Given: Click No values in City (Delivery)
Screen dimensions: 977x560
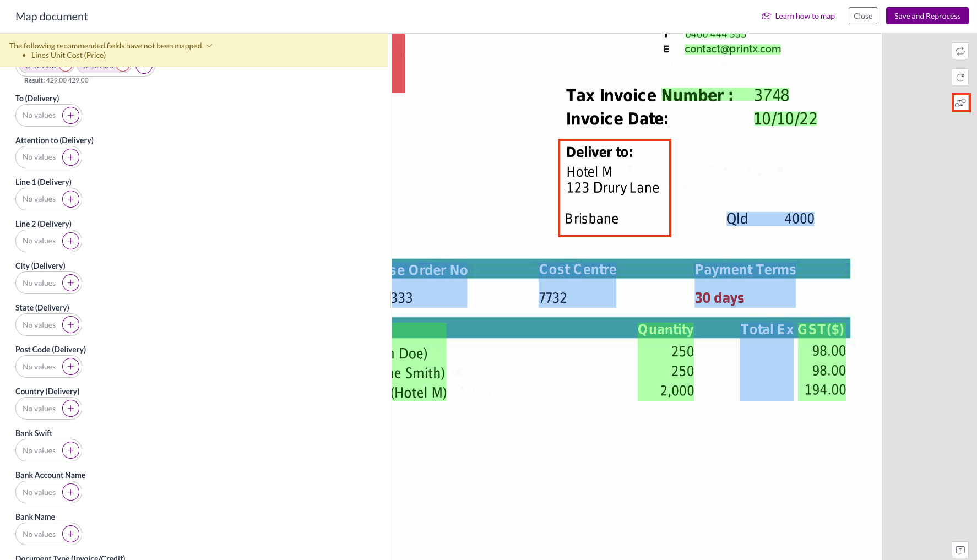Looking at the screenshot, I should [x=39, y=283].
